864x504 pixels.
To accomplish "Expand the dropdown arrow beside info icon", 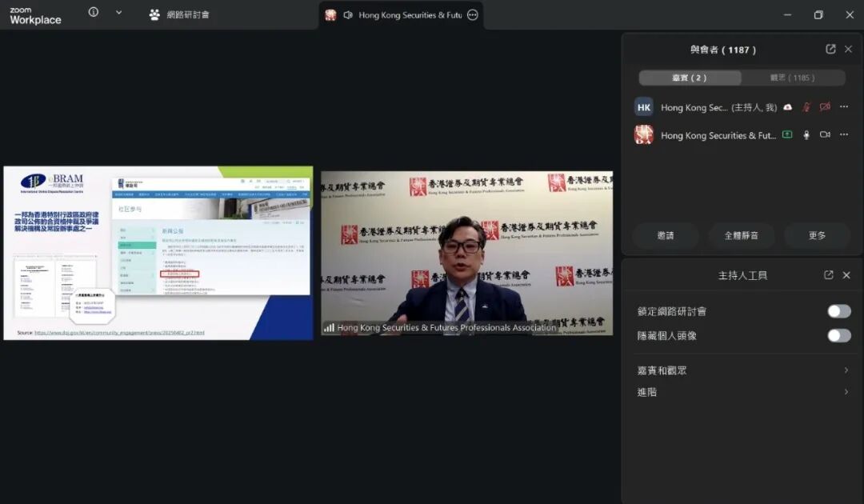I will (x=118, y=12).
